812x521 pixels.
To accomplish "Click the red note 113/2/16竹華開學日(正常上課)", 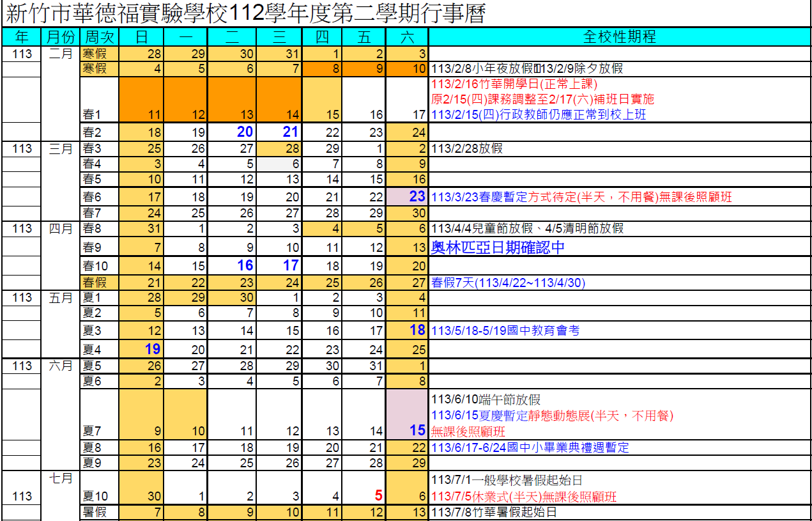I will coord(514,84).
